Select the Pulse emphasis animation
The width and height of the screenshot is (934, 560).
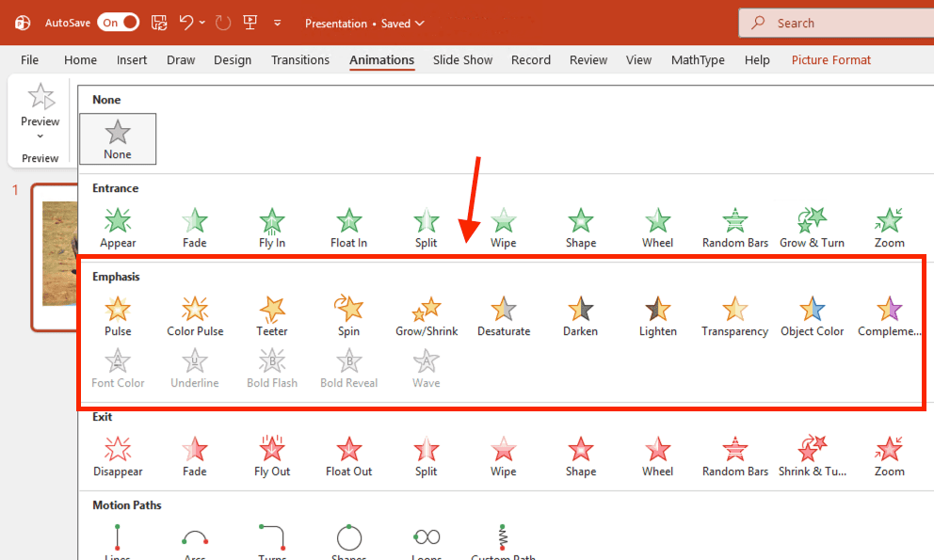pyautogui.click(x=118, y=315)
